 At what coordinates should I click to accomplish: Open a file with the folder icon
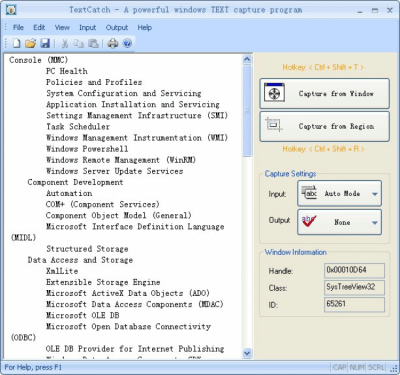[31, 43]
